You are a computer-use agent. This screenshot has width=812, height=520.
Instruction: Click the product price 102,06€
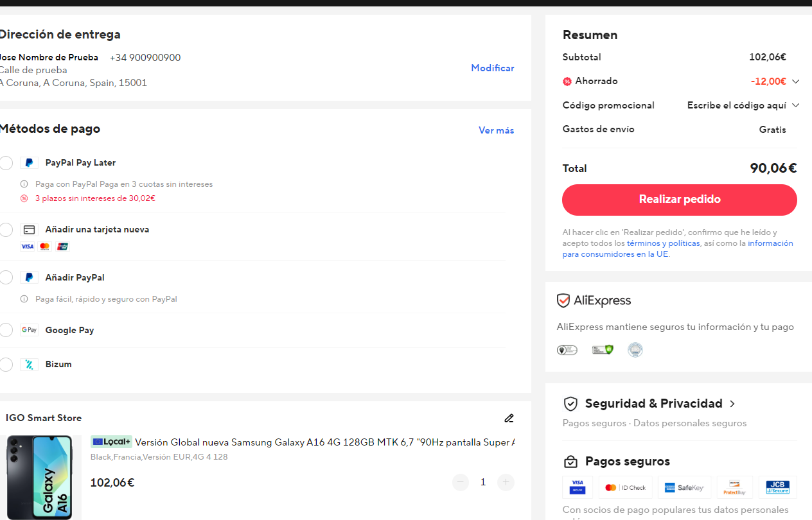pos(112,483)
